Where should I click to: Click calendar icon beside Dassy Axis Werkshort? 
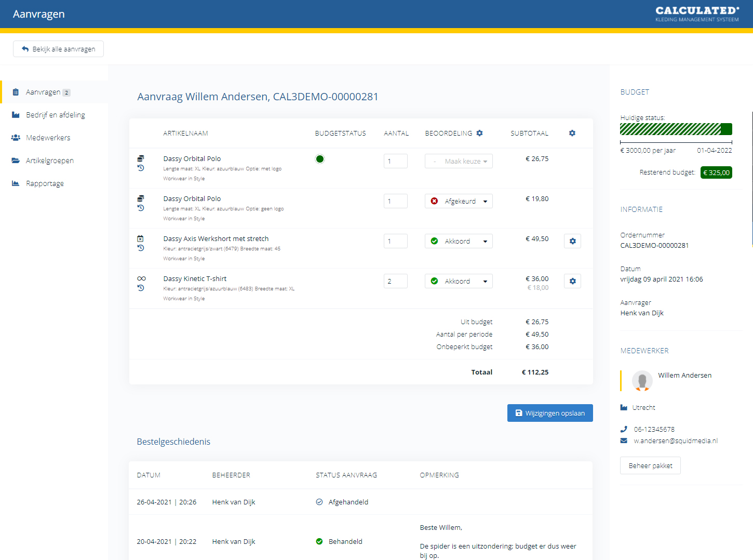(x=140, y=238)
